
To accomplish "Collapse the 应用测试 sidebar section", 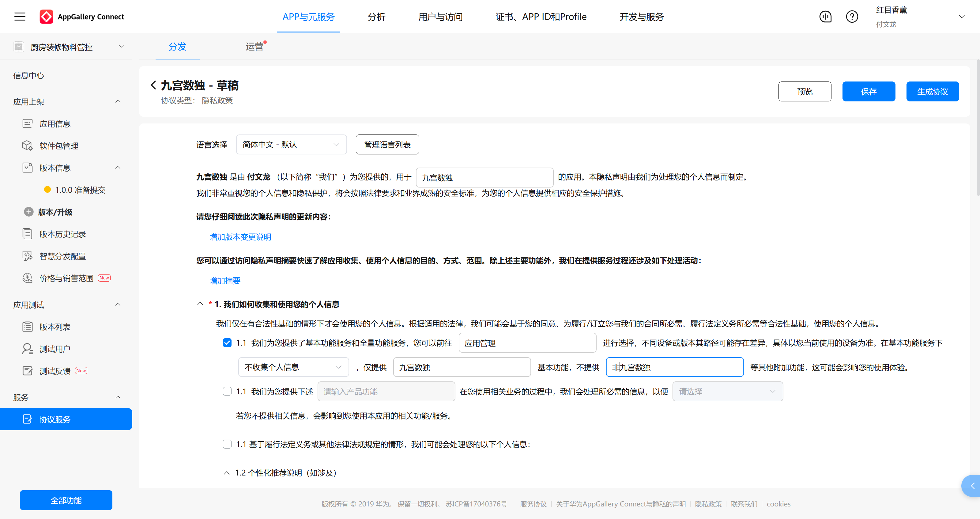I will point(118,305).
